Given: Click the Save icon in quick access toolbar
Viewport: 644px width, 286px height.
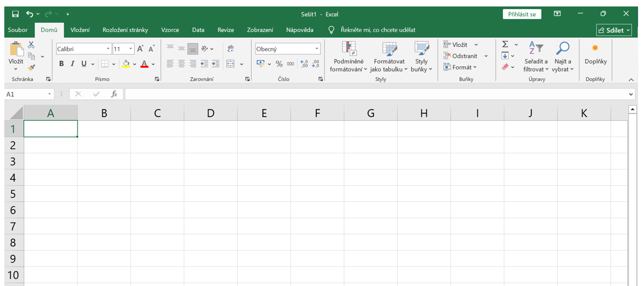Looking at the screenshot, I should click(15, 14).
